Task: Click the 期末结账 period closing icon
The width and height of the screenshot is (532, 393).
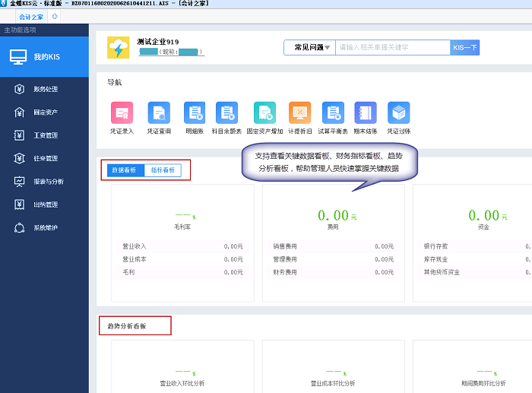Action: pos(366,113)
